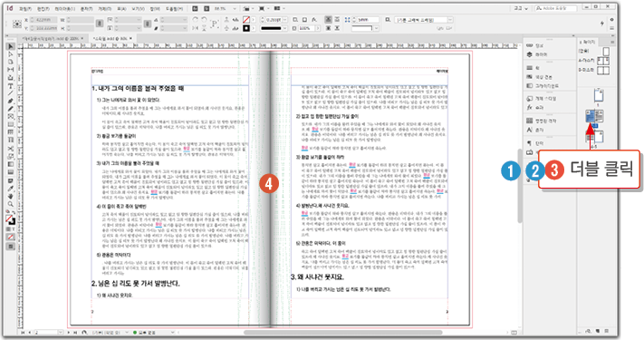Select the Eyedropper tool

(x=11, y=189)
